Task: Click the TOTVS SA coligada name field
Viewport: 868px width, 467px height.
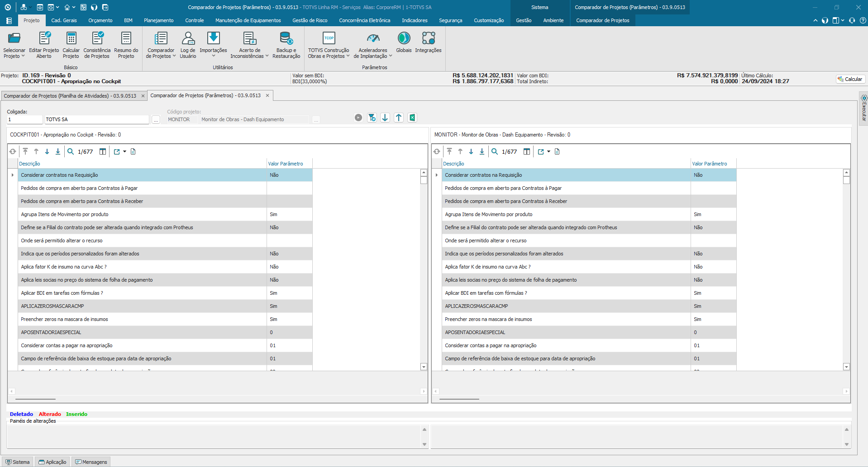Action: click(x=96, y=119)
